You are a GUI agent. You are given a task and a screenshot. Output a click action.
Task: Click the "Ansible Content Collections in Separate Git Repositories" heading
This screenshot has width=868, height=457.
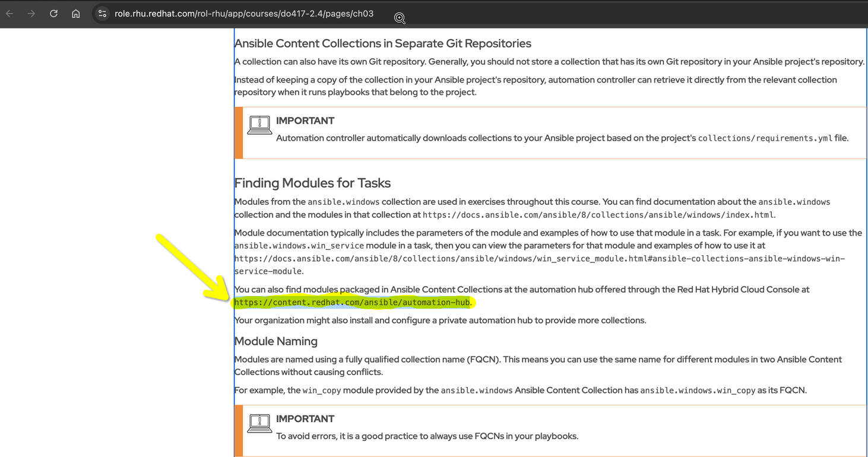pyautogui.click(x=382, y=43)
